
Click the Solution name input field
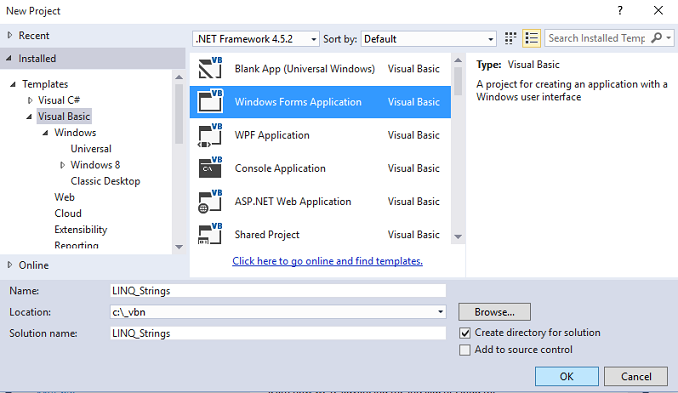point(278,333)
